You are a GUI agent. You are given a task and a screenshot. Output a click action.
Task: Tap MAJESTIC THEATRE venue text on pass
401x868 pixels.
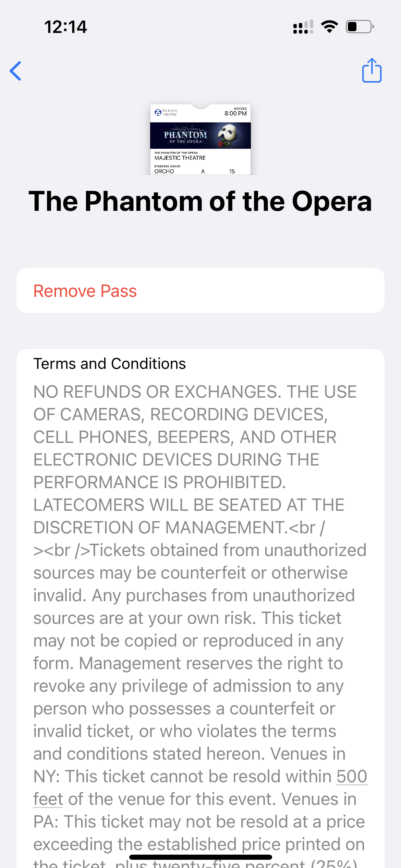[x=180, y=158]
